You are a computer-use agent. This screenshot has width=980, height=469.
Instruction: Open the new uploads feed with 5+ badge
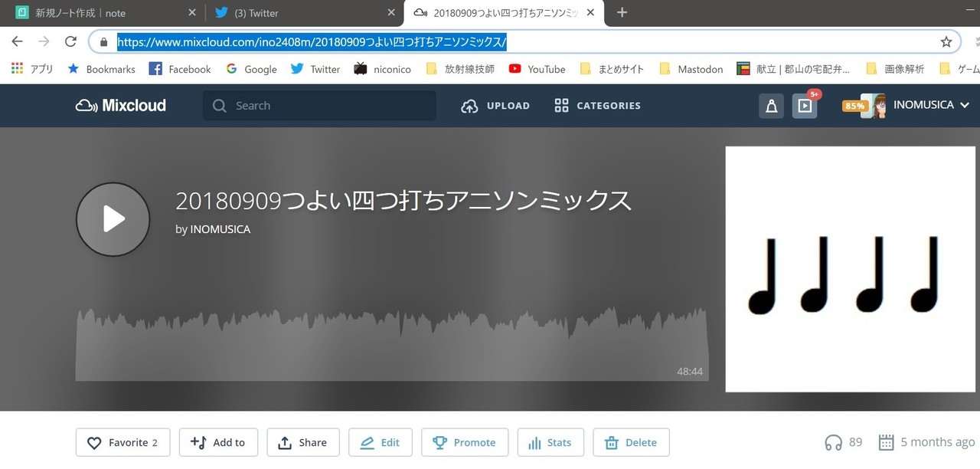click(804, 106)
